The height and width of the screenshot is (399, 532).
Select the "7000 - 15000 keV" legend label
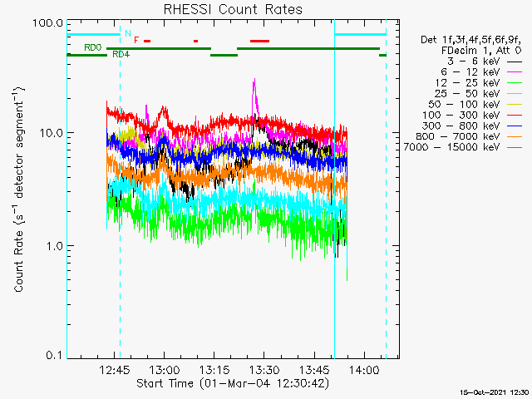[451, 147]
